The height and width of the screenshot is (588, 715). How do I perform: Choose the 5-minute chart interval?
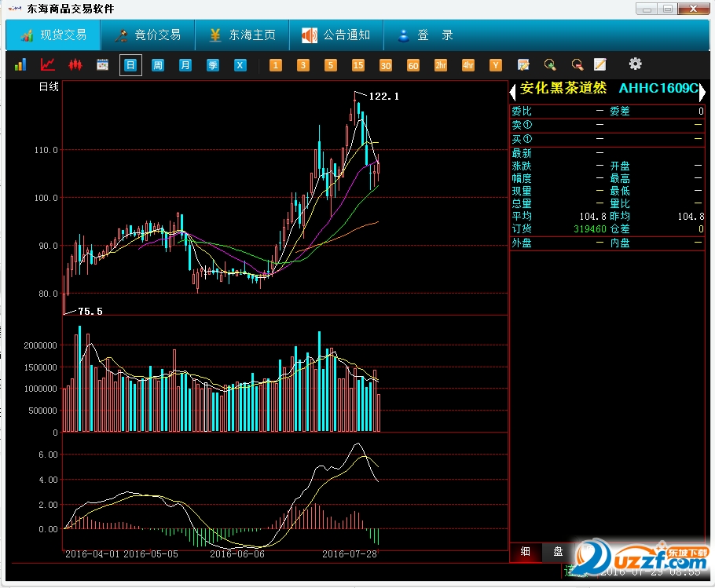pyautogui.click(x=331, y=65)
